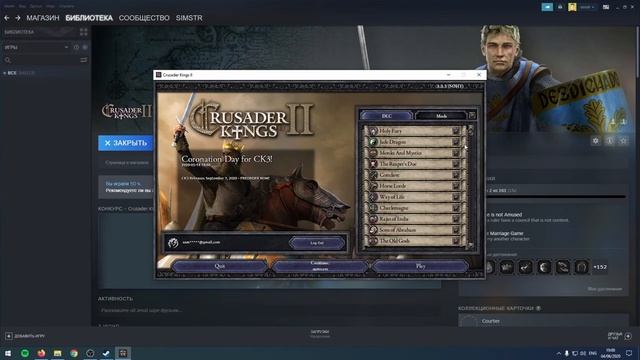This screenshot has height=360, width=640.
Task: Toggle the Rajas of India checkbox
Action: [x=456, y=219]
